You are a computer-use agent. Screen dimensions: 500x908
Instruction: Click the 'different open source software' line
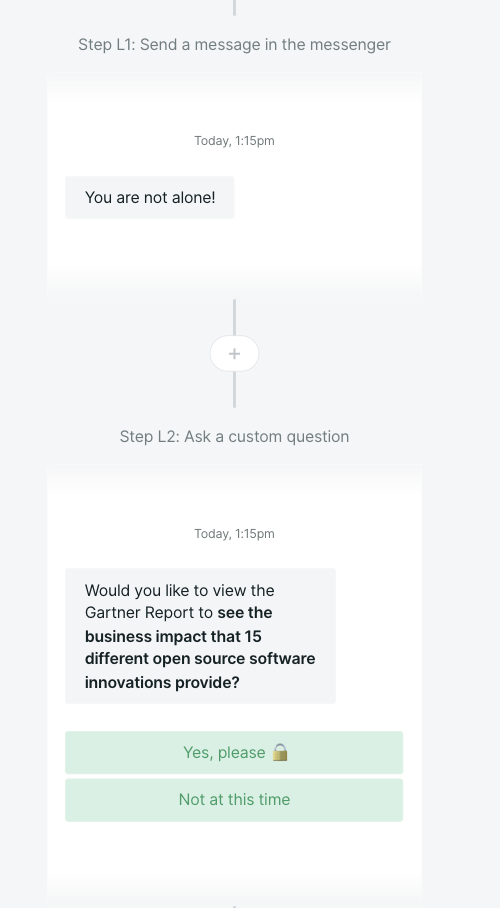200,659
